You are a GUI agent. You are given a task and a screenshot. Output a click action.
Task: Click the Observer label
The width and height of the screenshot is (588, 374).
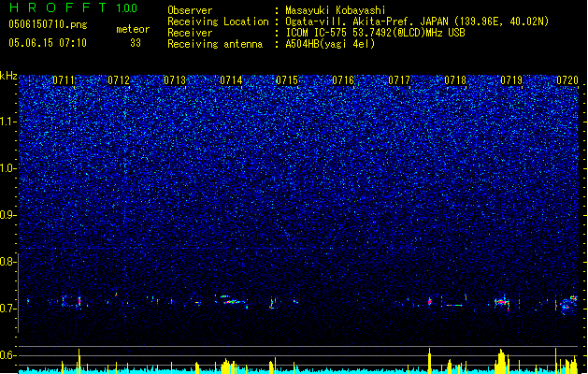click(x=190, y=10)
